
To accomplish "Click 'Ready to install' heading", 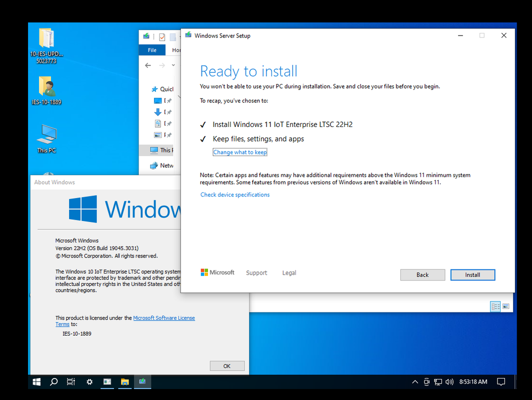I will pos(248,71).
